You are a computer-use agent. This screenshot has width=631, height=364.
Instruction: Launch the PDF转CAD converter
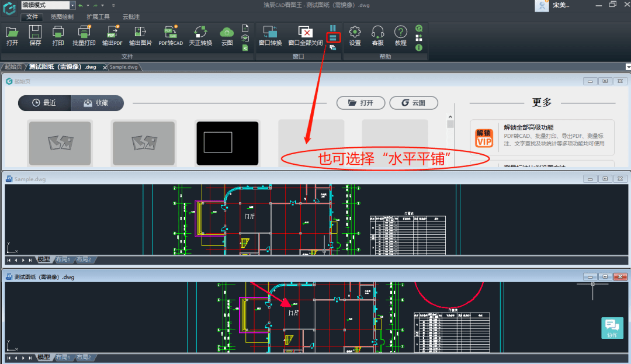coord(171,35)
